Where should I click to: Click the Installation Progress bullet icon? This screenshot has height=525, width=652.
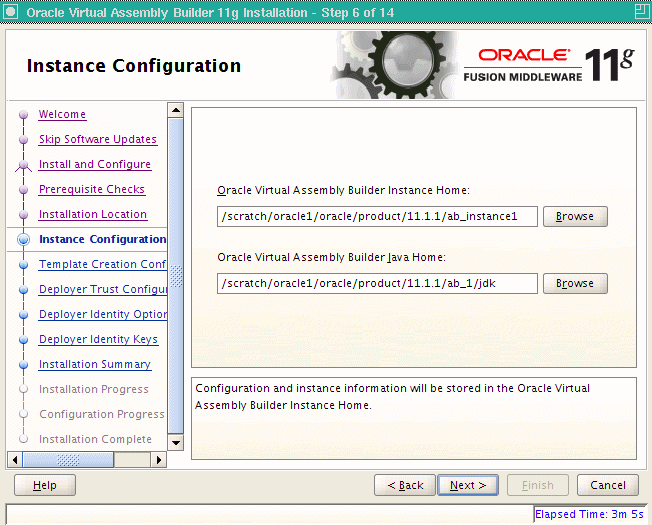click(24, 389)
